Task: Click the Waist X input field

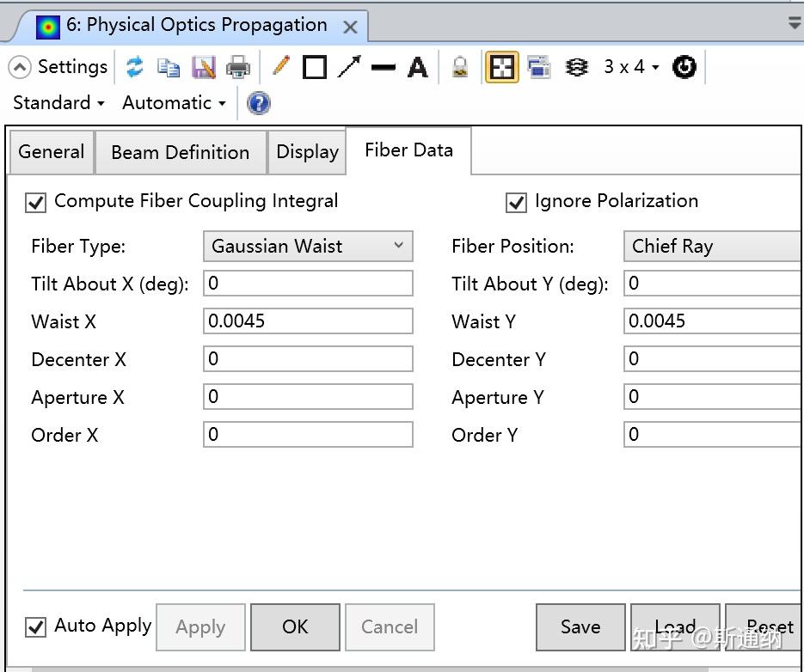Action: click(x=308, y=321)
